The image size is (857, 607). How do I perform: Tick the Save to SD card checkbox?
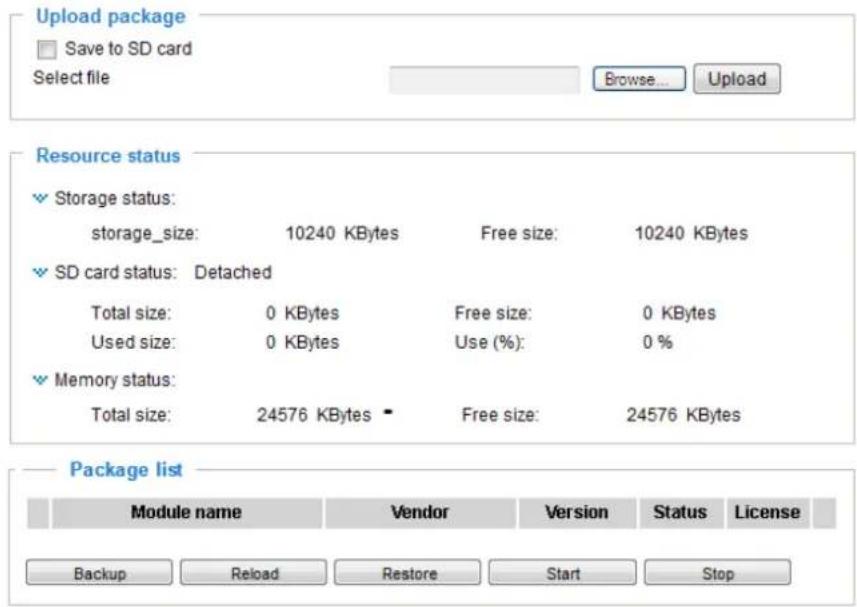[x=46, y=50]
